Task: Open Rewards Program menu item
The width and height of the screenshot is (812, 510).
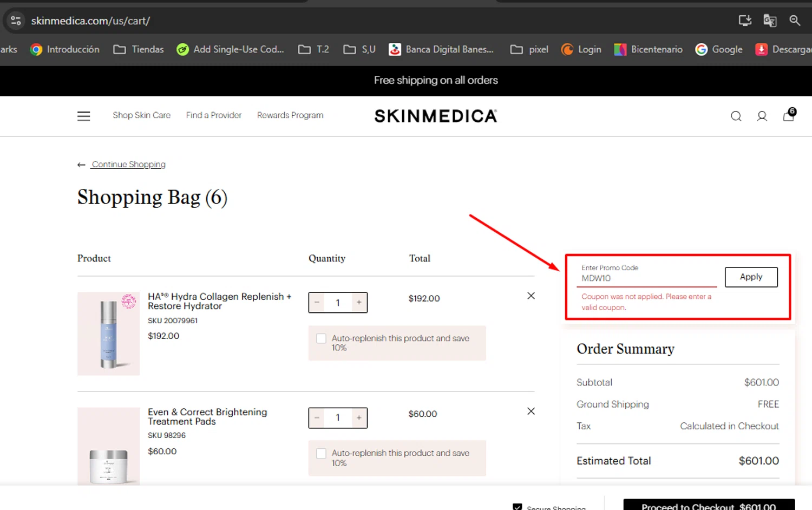Action: pyautogui.click(x=290, y=115)
